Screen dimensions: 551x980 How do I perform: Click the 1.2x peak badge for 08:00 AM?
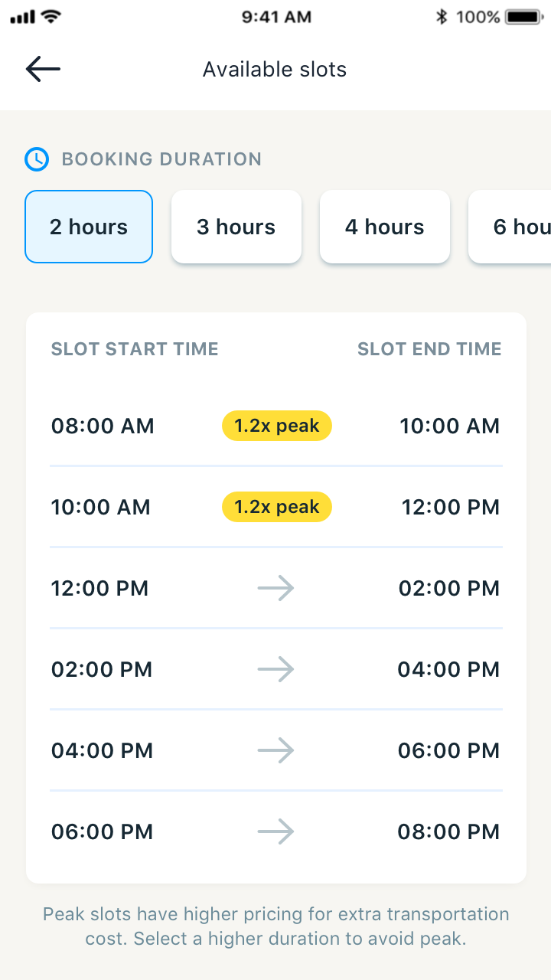tap(276, 426)
